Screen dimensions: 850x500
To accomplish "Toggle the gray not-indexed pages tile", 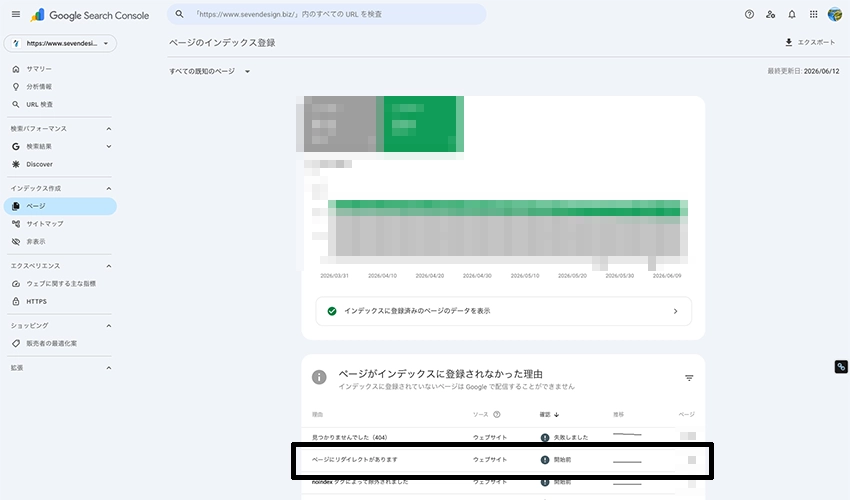I will (340, 124).
